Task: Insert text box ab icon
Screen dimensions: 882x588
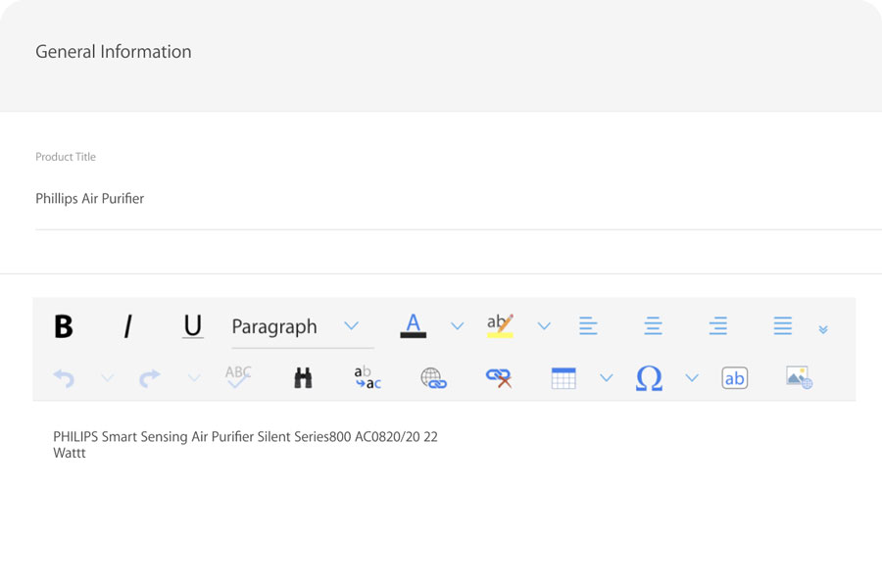Action: [735, 378]
